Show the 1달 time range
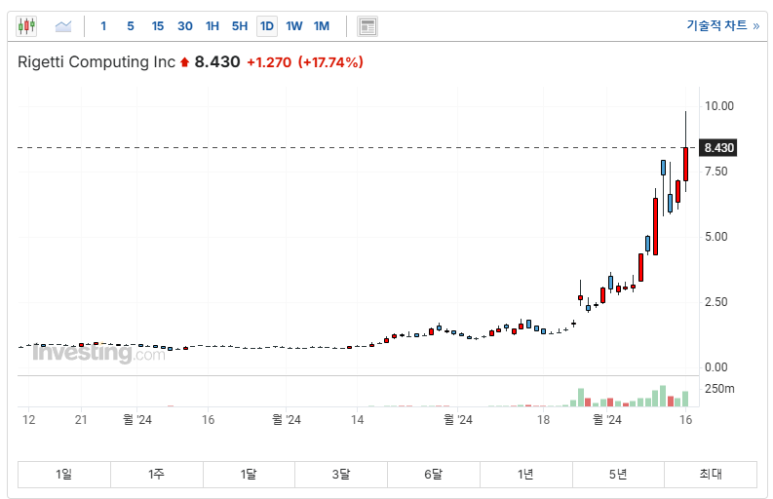773x499 pixels. (249, 474)
